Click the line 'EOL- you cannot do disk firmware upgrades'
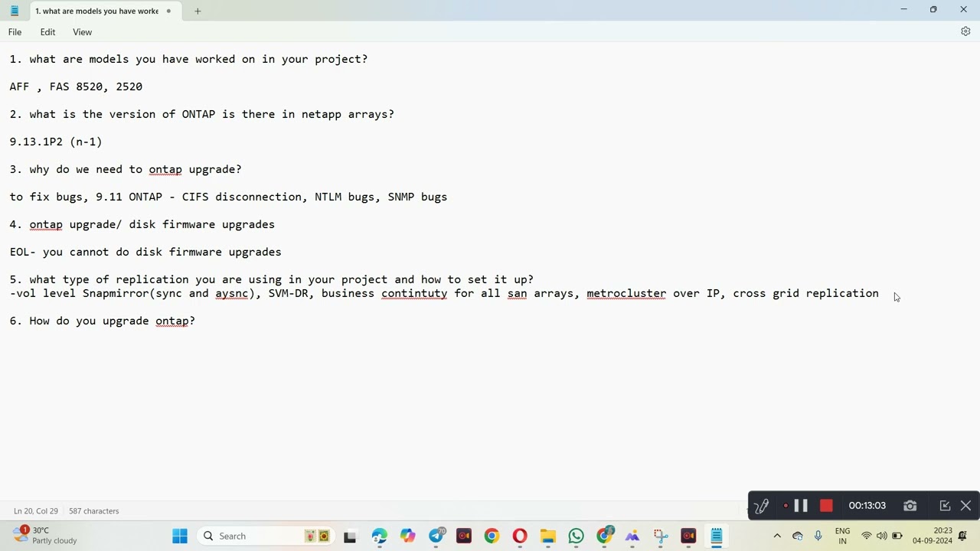The image size is (980, 551). click(145, 252)
